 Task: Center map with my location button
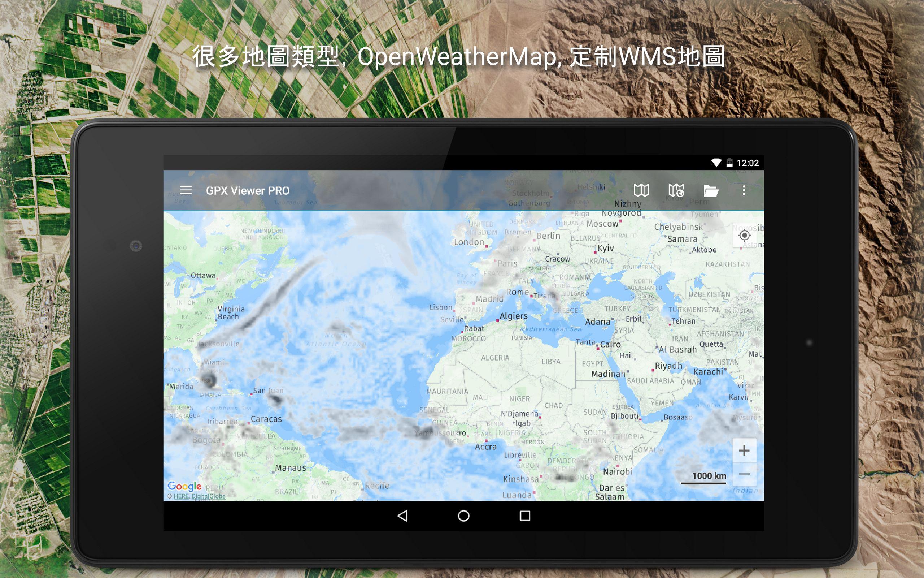[744, 236]
